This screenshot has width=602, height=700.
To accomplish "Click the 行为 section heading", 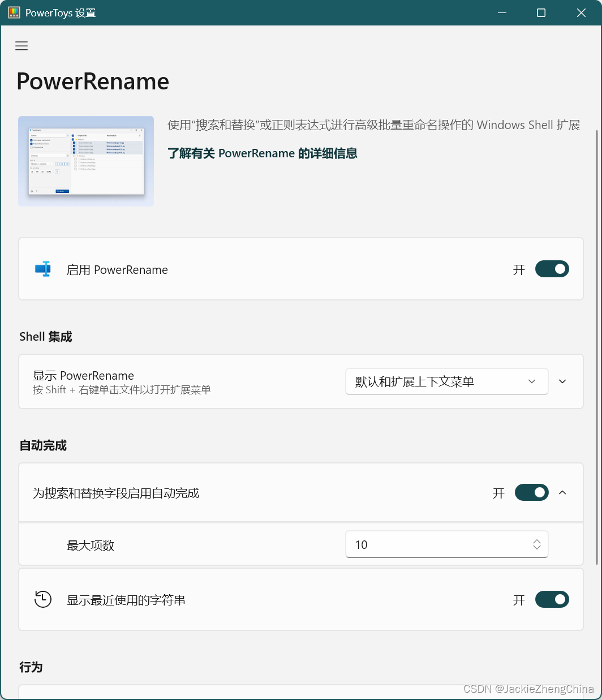I will [x=31, y=667].
